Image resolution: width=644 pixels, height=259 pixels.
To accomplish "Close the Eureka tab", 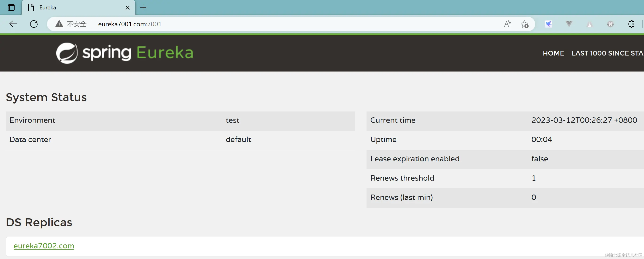I will (128, 8).
